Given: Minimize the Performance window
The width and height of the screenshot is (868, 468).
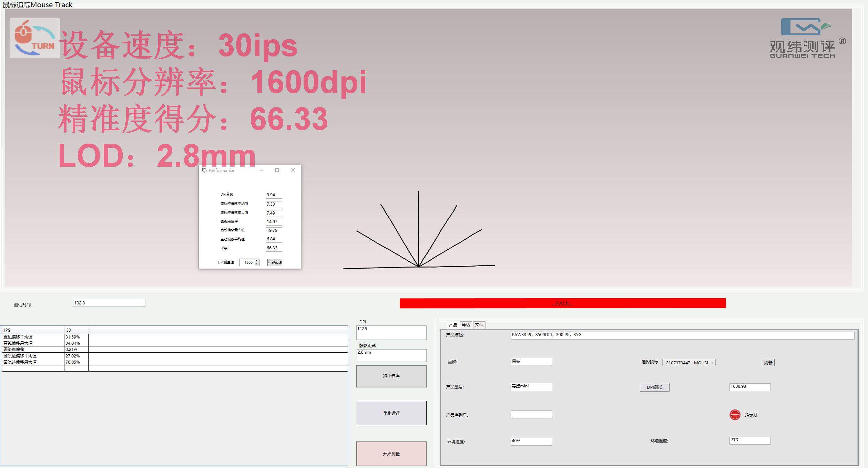Looking at the screenshot, I should [262, 170].
